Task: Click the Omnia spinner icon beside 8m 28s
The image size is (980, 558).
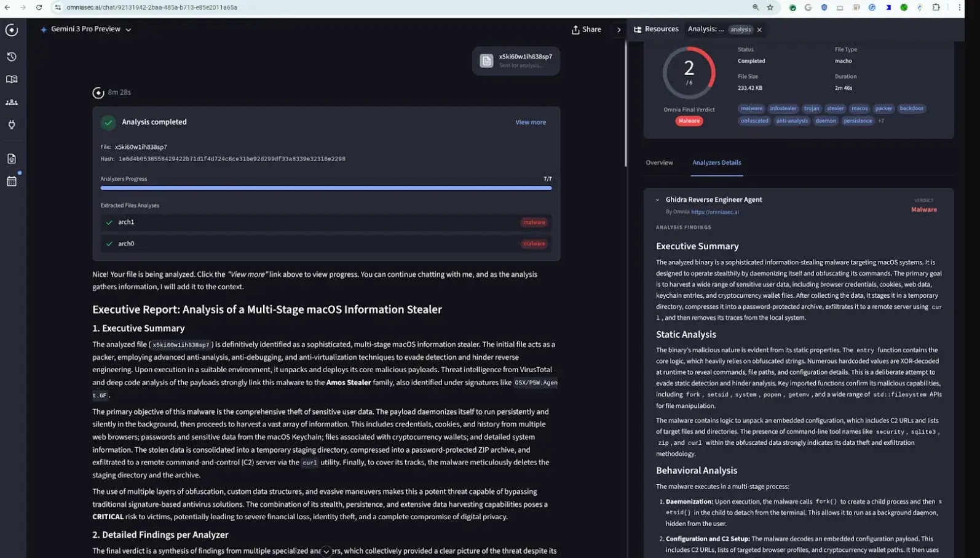Action: 98,93
